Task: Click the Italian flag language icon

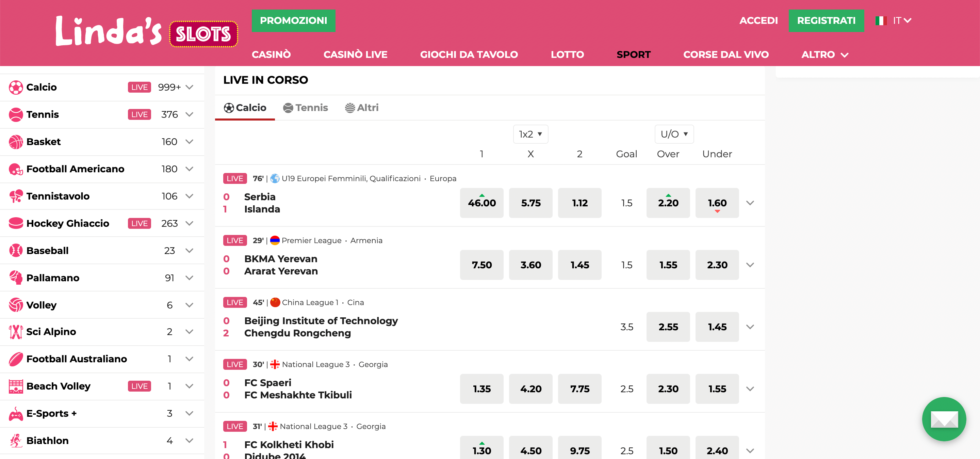Action: 881,20
